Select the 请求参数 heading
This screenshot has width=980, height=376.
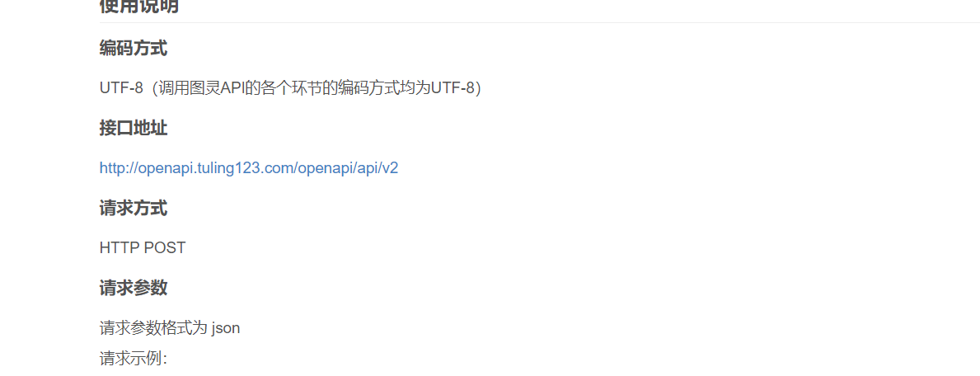tap(134, 289)
